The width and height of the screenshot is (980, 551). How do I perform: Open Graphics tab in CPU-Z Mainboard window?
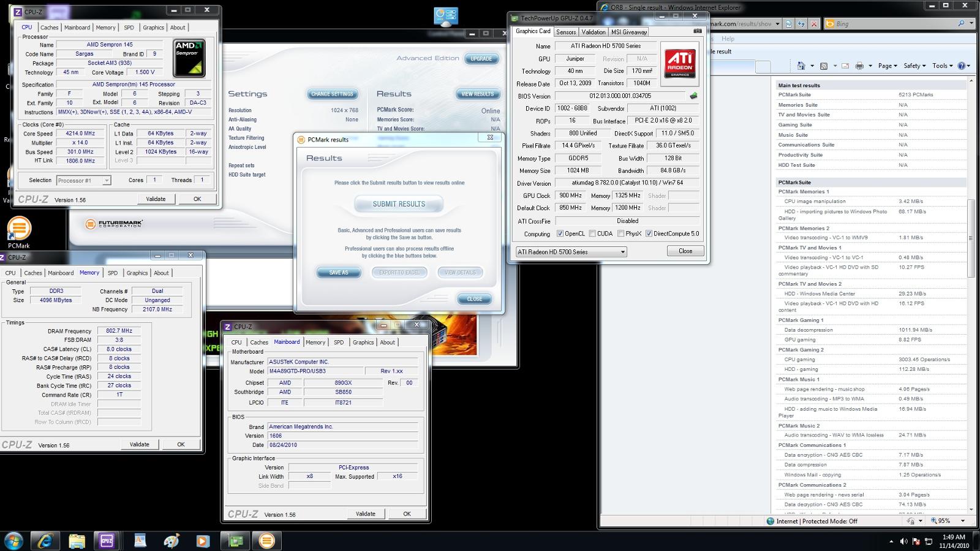tap(363, 343)
